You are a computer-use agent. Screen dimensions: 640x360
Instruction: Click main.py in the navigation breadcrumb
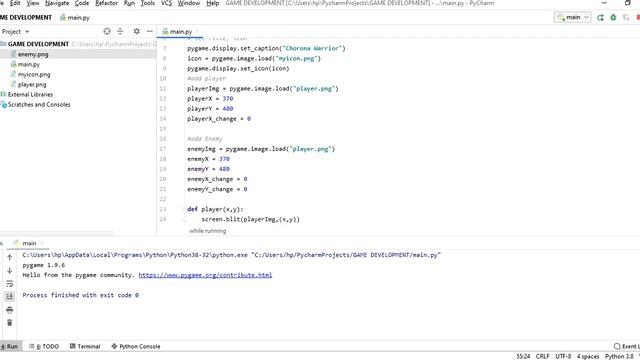75,18
